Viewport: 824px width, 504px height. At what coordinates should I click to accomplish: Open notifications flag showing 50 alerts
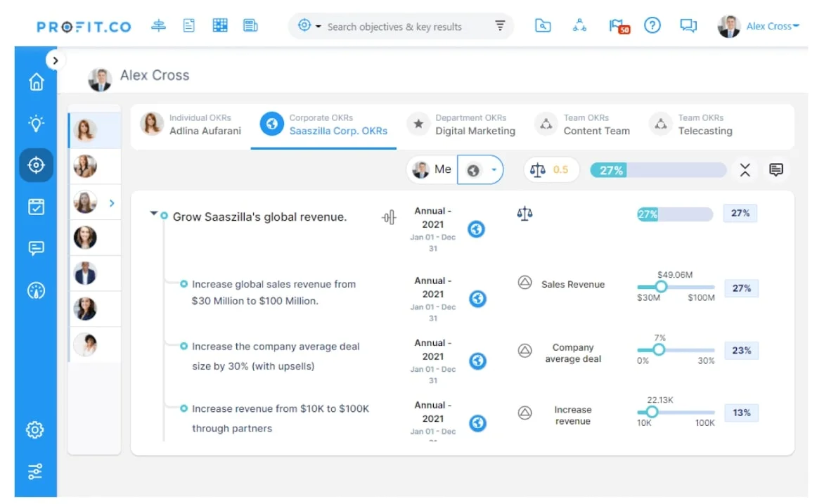coord(617,25)
